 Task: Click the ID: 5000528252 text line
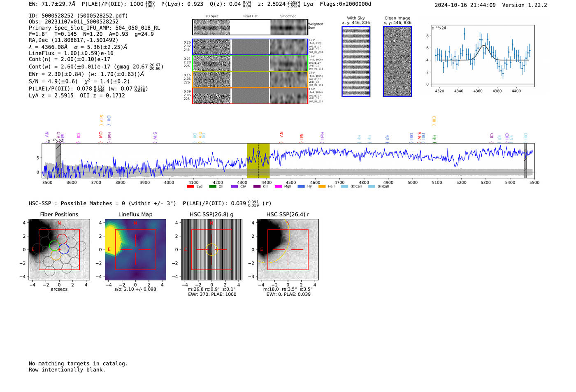point(78,16)
